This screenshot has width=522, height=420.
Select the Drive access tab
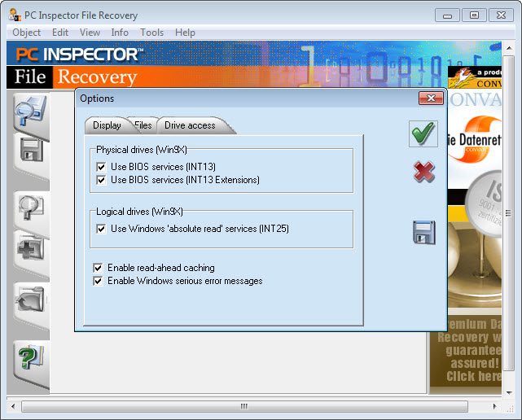(191, 125)
